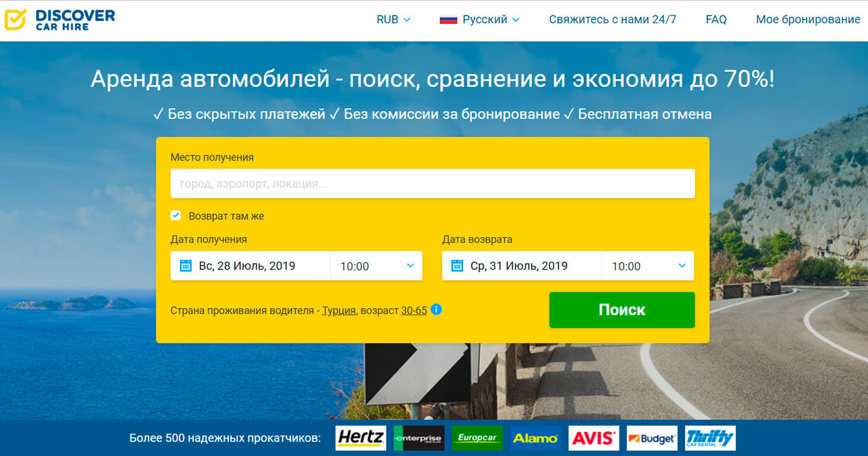Select the Hertz logo
This screenshot has height=456, width=868.
point(360,438)
